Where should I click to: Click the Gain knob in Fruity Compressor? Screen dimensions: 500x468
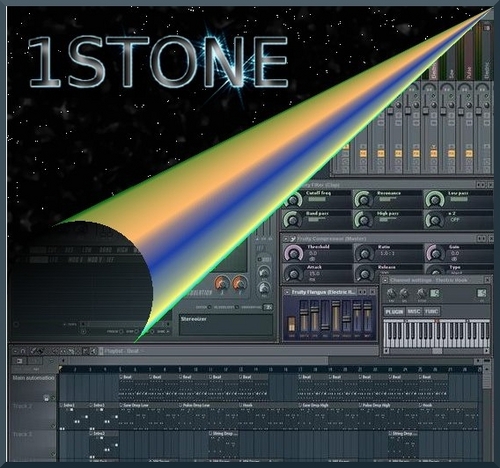pyautogui.click(x=435, y=254)
